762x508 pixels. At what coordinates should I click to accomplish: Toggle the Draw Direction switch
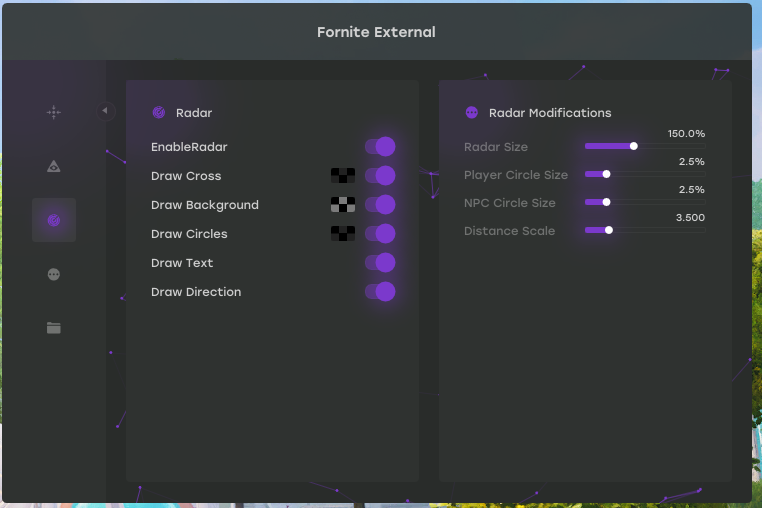380,292
